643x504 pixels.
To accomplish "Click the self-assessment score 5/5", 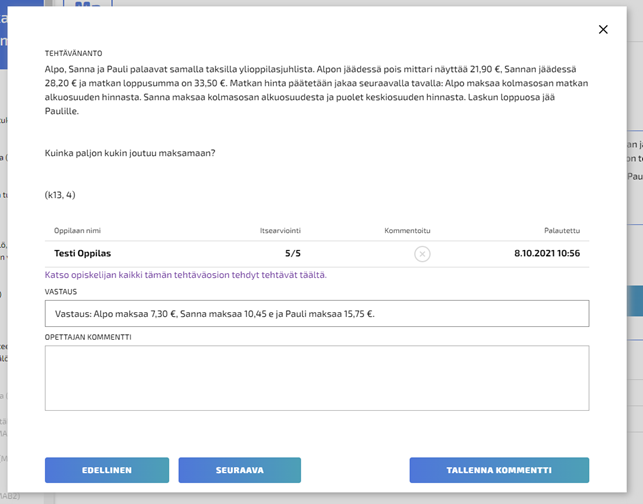I will [293, 253].
